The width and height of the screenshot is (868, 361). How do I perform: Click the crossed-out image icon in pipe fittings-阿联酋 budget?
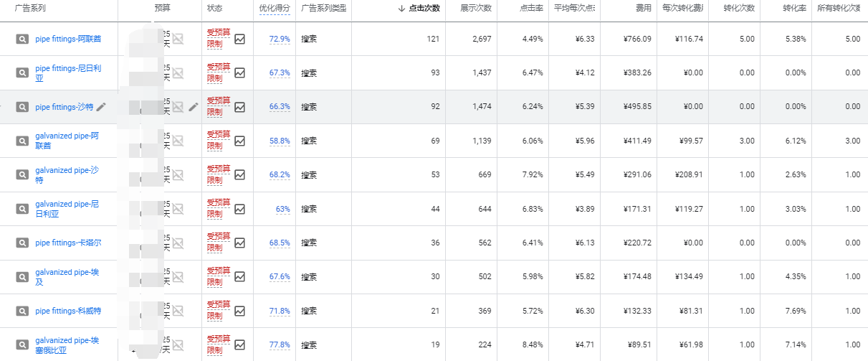click(x=178, y=39)
